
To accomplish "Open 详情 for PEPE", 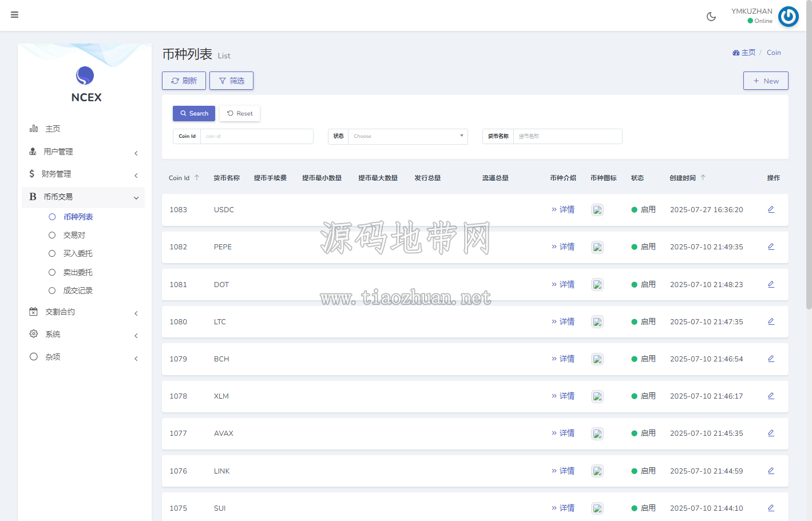I will pos(563,246).
